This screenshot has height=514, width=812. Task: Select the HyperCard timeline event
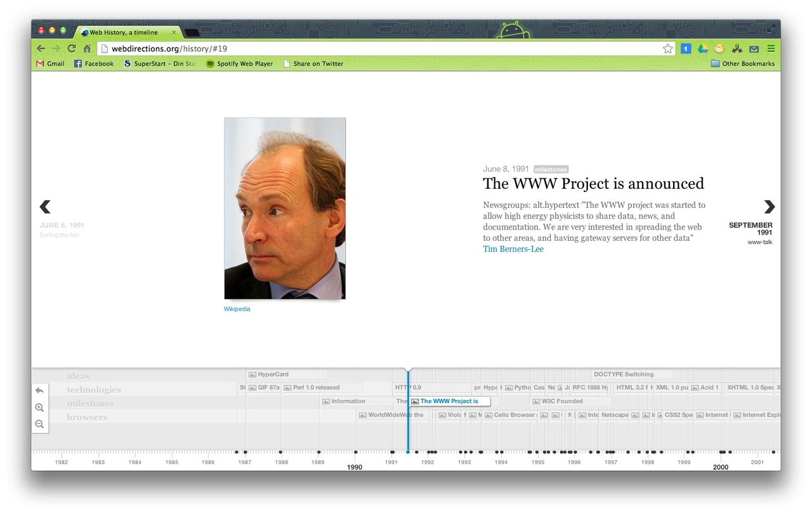pos(273,375)
